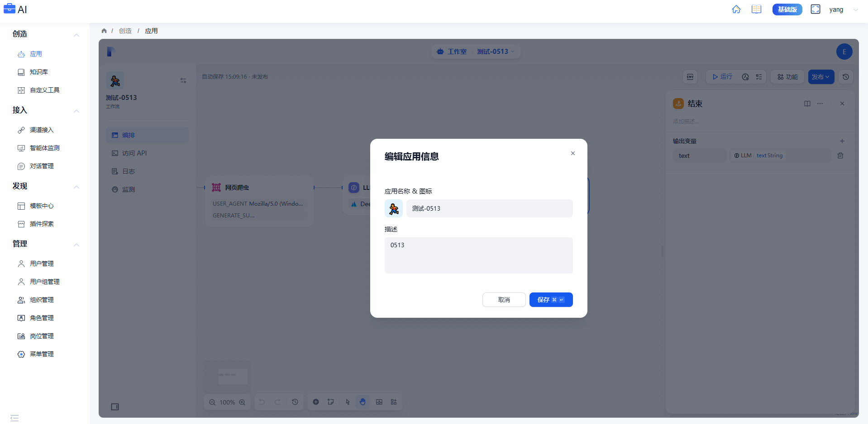
Task: Open the documentation book icon
Action: pyautogui.click(x=756, y=9)
